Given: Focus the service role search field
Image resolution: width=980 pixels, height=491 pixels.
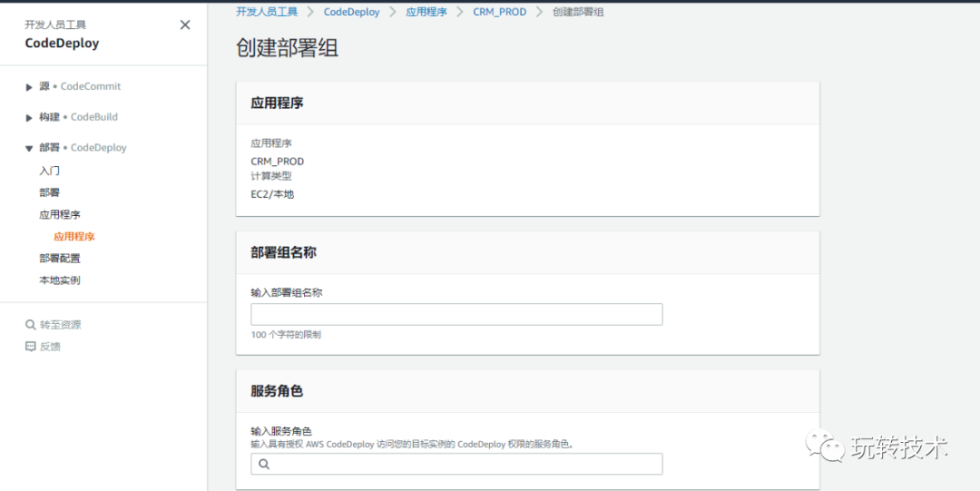Looking at the screenshot, I should (x=456, y=464).
